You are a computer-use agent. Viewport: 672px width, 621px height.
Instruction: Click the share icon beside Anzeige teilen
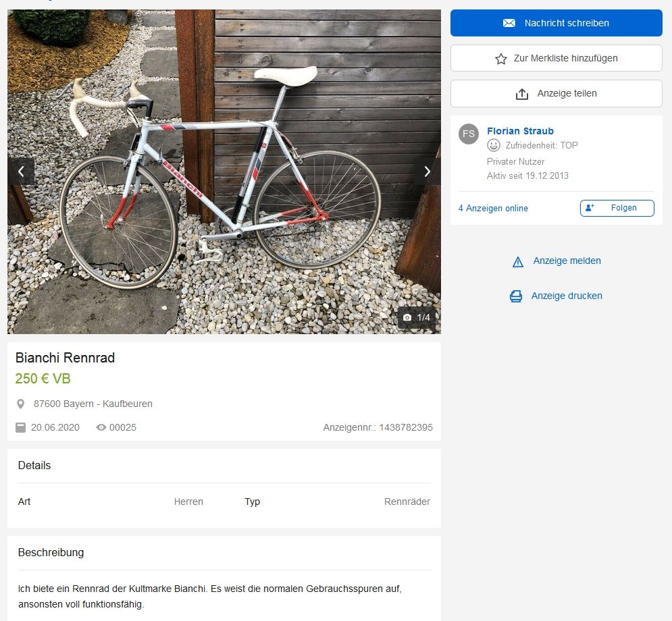(522, 94)
